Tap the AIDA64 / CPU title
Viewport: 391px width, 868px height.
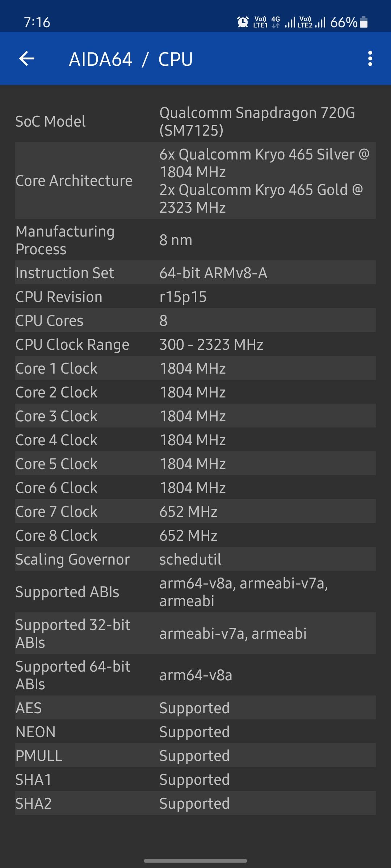point(130,59)
